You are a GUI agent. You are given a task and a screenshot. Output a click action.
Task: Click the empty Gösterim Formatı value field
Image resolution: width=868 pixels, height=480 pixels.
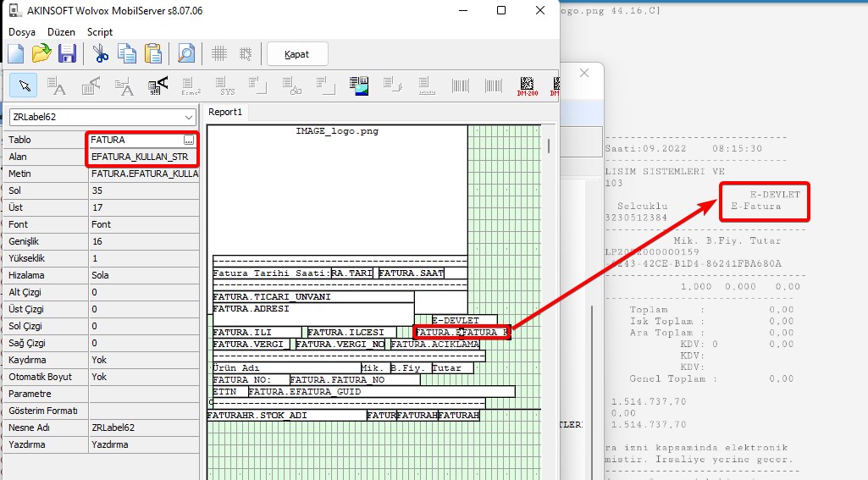point(144,411)
